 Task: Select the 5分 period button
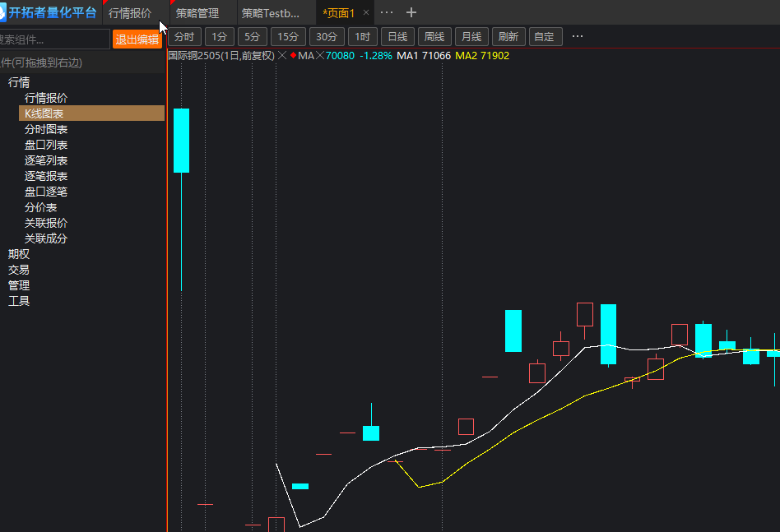coord(253,37)
